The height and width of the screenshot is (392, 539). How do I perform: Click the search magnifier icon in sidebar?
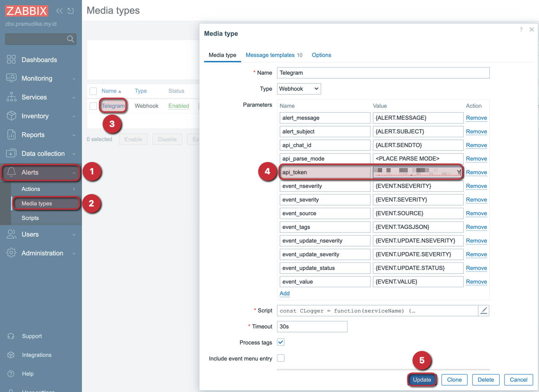(x=71, y=39)
